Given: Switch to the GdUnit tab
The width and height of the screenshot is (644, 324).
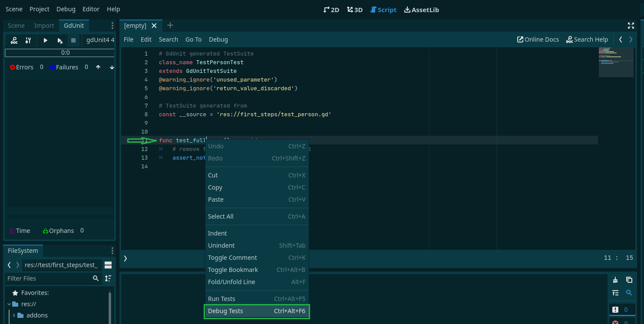Looking at the screenshot, I should click(74, 25).
